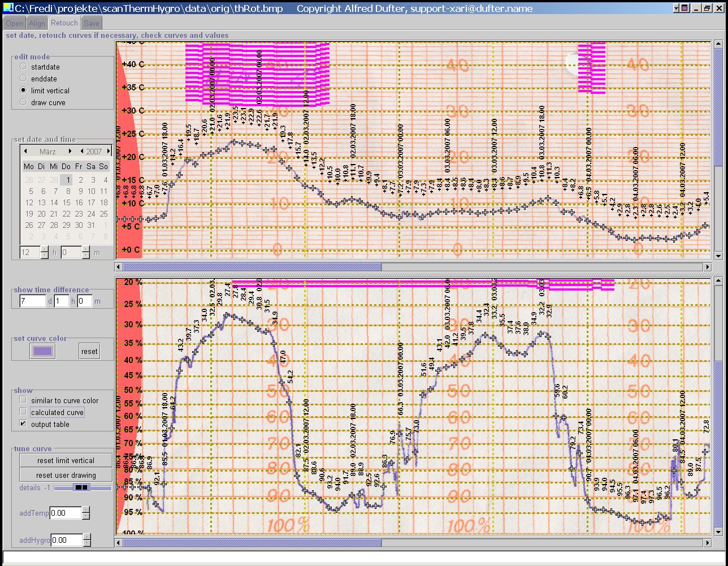Click the previous year arrow before 2007
The height and width of the screenshot is (566, 728).
point(82,152)
